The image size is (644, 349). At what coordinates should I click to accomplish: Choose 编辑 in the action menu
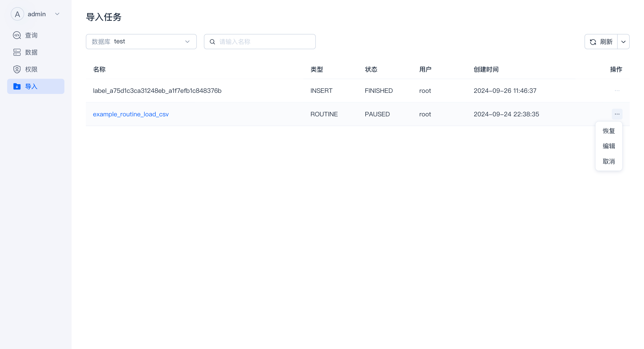pos(609,146)
